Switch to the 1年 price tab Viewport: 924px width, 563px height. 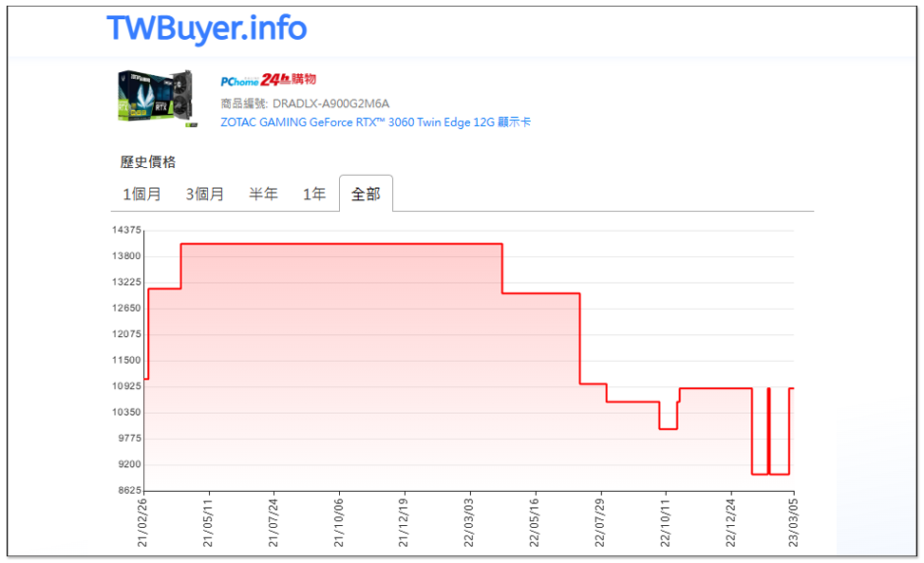click(314, 194)
